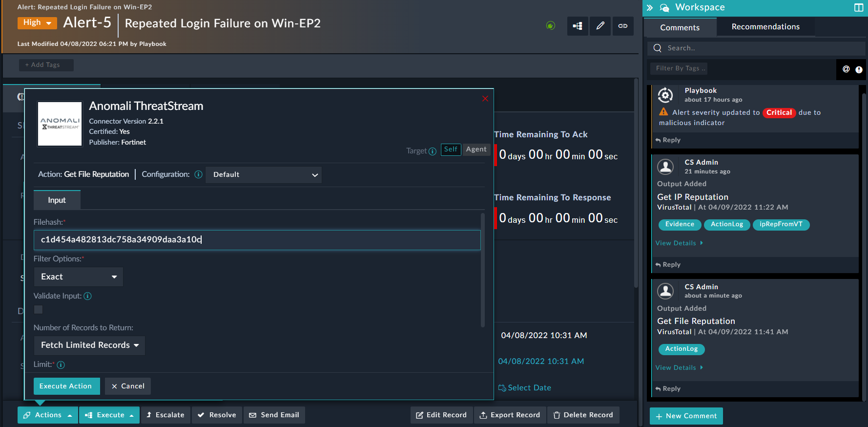Select Agent as target
Image resolution: width=868 pixels, height=427 pixels.
coord(476,149)
